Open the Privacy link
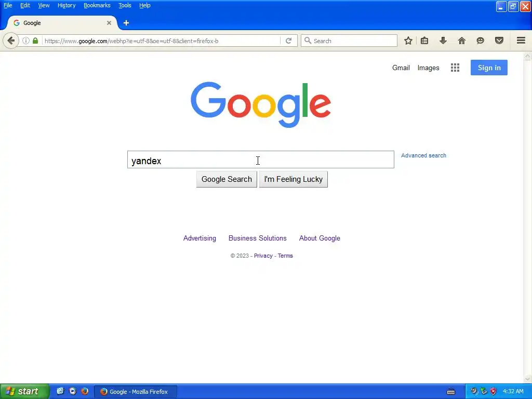 tap(263, 256)
